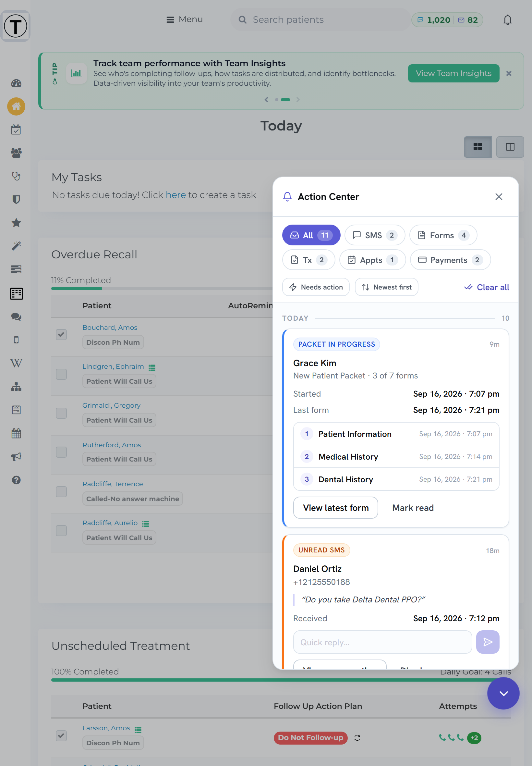532x766 pixels.
Task: Open the shield sidebar icon
Action: pos(16,199)
